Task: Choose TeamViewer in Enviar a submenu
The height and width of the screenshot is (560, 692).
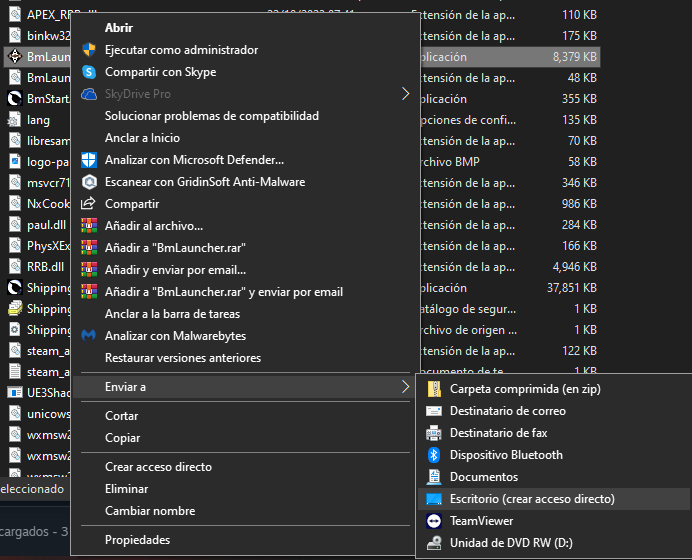Action: (x=481, y=521)
